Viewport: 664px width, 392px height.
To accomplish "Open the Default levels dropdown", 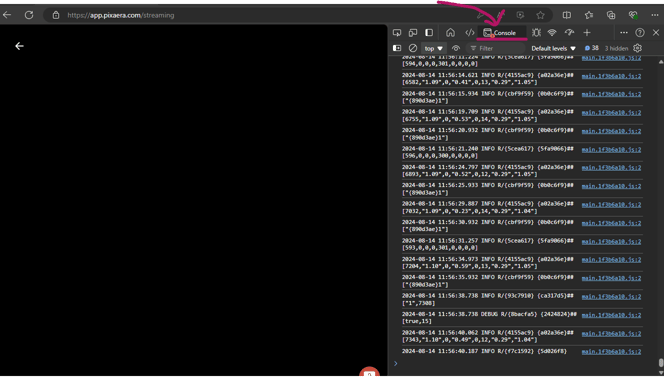I will 553,48.
